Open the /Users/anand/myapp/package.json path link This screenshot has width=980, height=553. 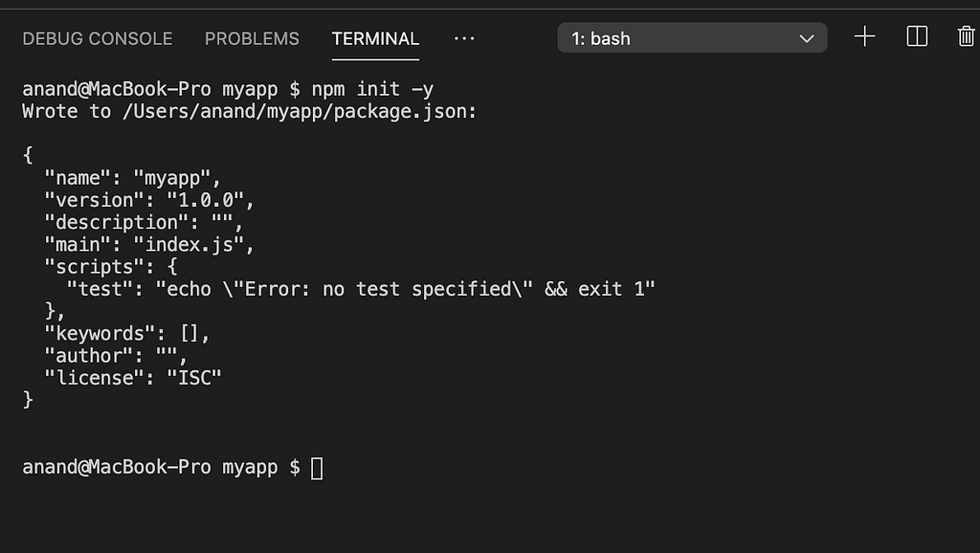pos(300,112)
